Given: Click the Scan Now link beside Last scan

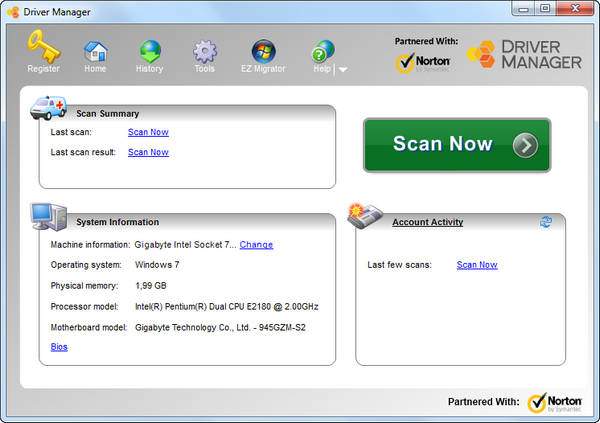Looking at the screenshot, I should click(x=148, y=132).
